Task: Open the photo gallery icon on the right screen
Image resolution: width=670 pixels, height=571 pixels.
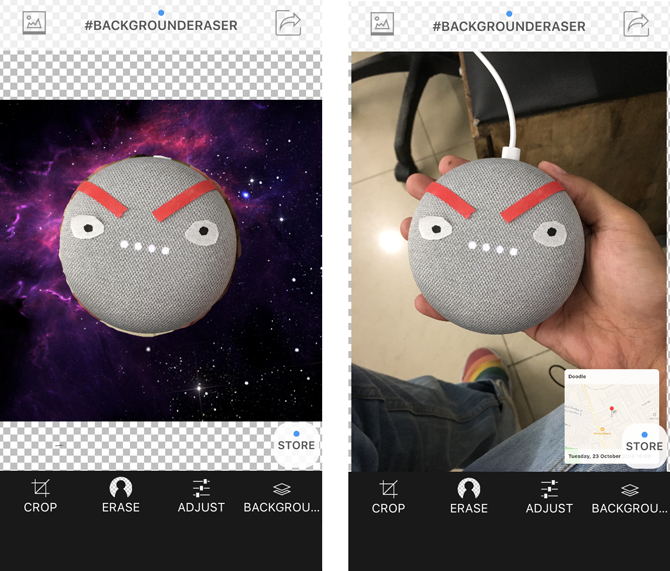Action: [x=382, y=23]
